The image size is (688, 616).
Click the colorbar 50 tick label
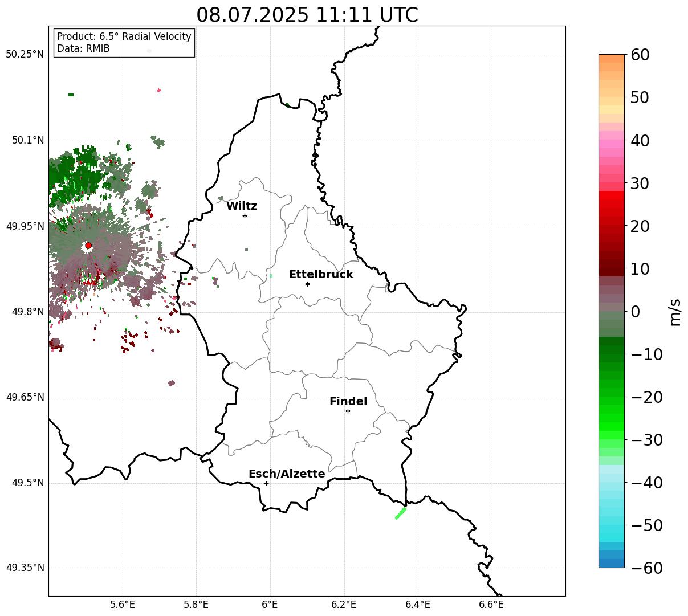(x=640, y=97)
